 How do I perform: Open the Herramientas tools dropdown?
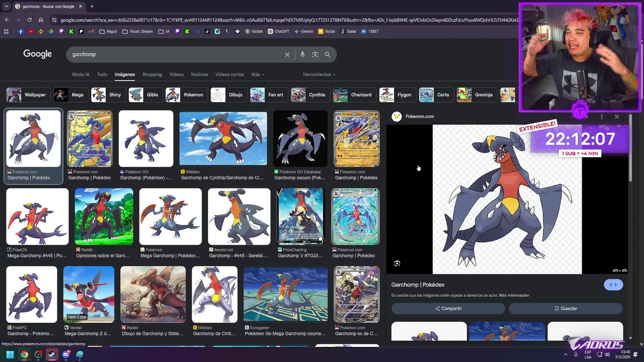(319, 74)
